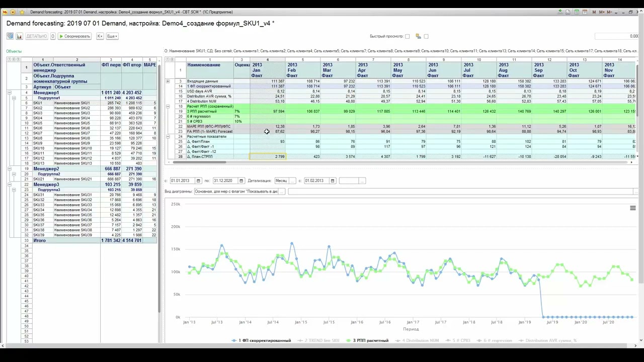Click the ДЕТАЛЬНО button

[36, 36]
